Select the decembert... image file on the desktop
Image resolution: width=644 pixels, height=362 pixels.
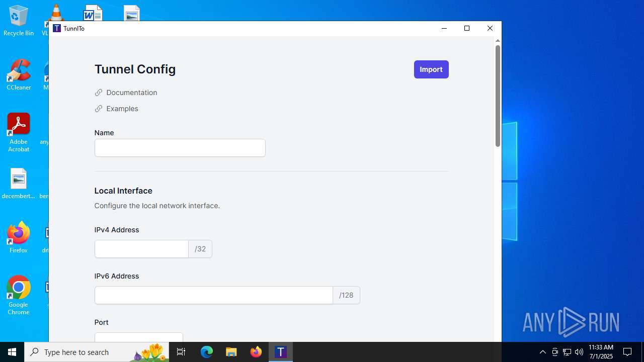click(19, 184)
